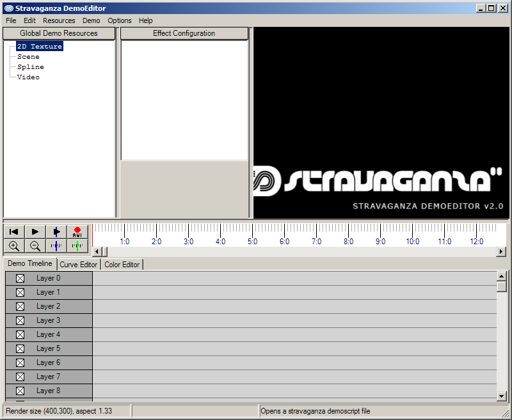Minimize the DemoEditor window
Image resolution: width=512 pixels, height=420 pixels.
pyautogui.click(x=481, y=8)
